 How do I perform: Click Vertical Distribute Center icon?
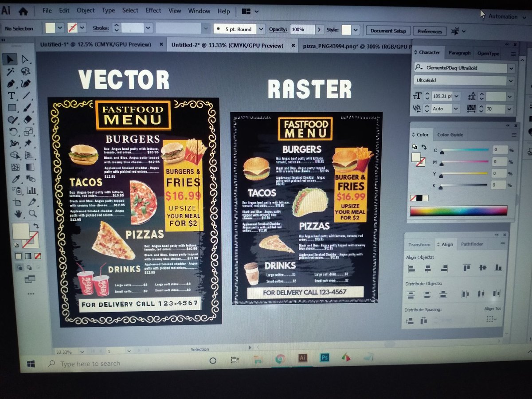[x=426, y=294]
